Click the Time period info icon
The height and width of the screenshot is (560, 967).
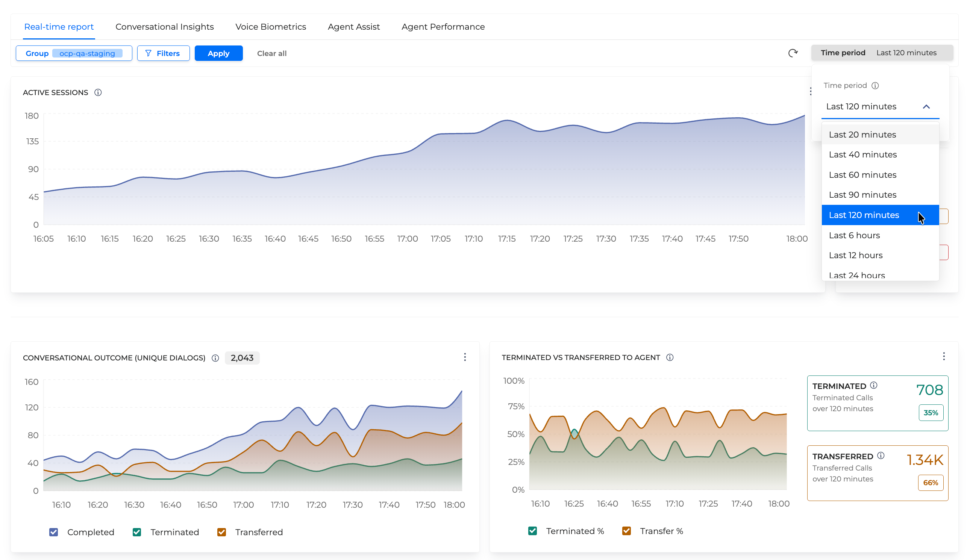[875, 86]
